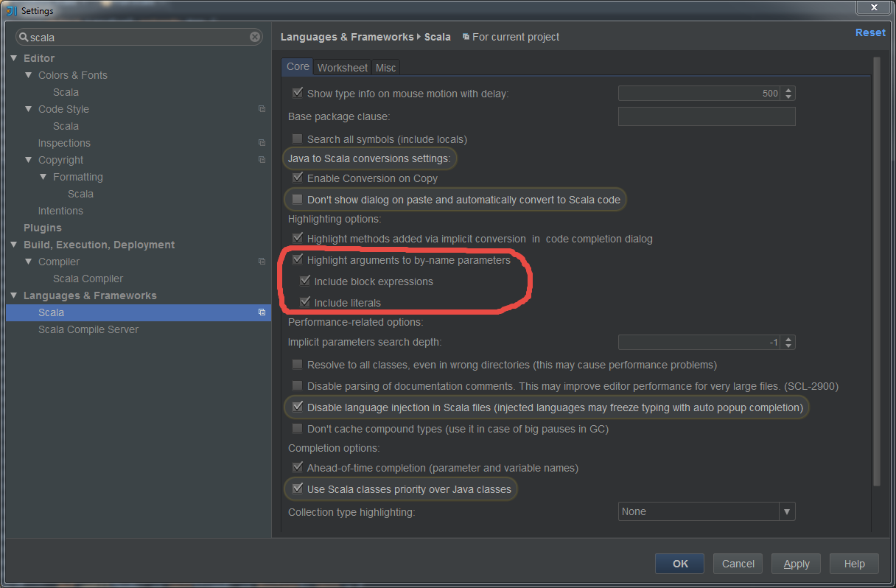Click the Reset link

tap(870, 32)
